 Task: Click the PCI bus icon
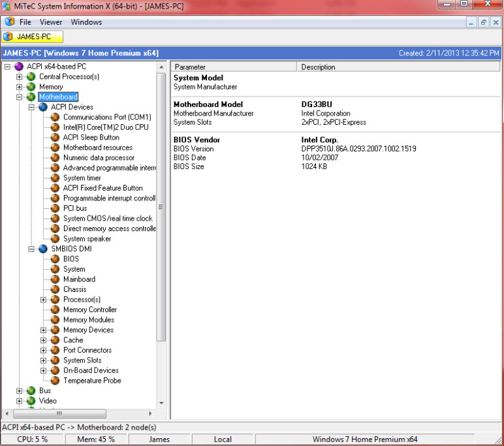pyautogui.click(x=55, y=208)
